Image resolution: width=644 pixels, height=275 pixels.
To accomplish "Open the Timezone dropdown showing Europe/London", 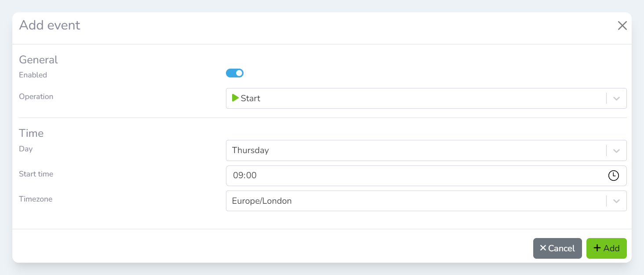I will (413, 201).
